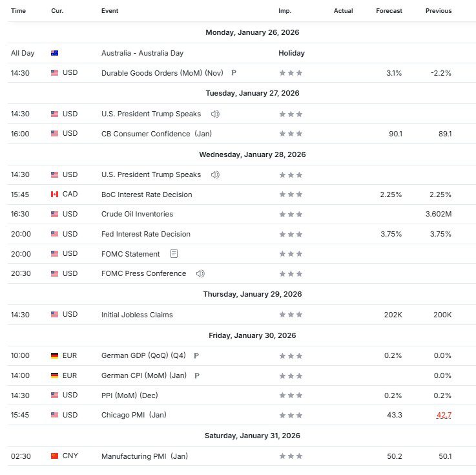Click preliminary P icon beside German CPI
476x475 pixels.
pyautogui.click(x=196, y=375)
